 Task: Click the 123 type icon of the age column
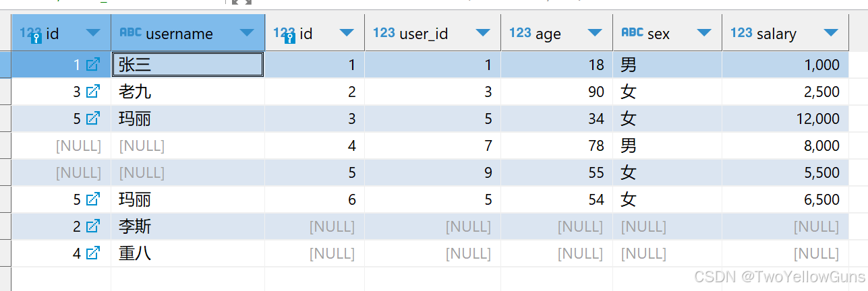pos(520,32)
